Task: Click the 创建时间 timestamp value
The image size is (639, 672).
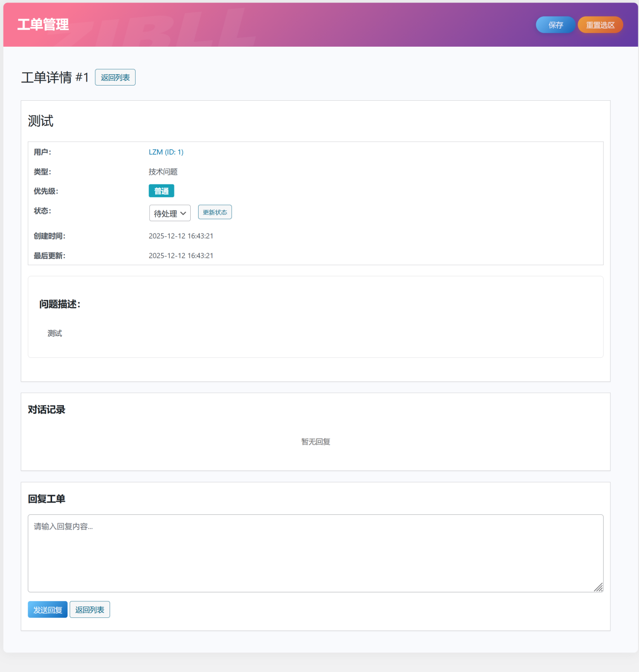Action: (181, 235)
